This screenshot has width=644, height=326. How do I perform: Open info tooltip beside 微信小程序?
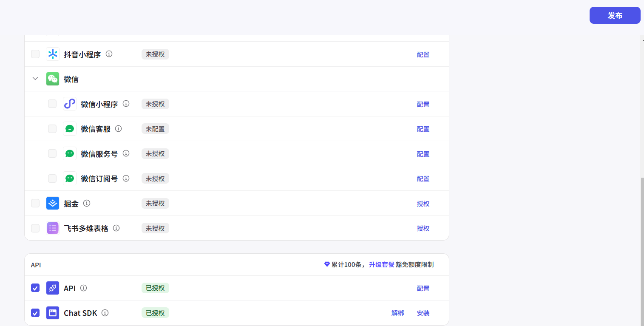(126, 104)
